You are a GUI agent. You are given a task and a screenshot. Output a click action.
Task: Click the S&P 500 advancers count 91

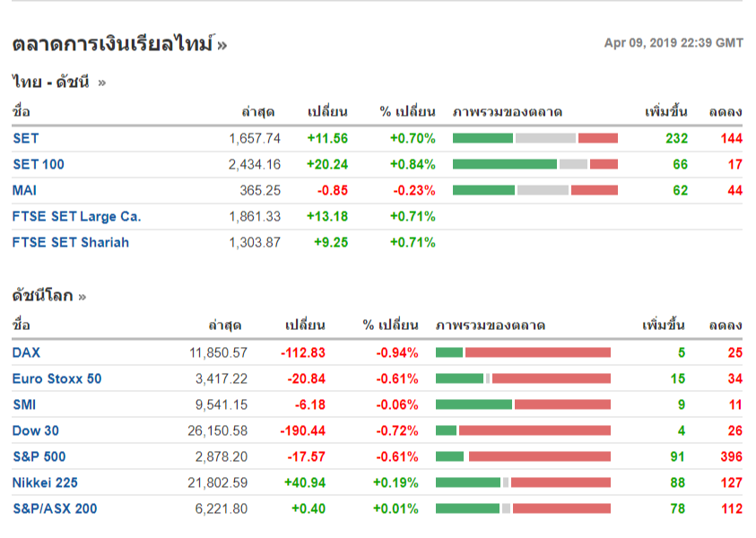tap(677, 456)
